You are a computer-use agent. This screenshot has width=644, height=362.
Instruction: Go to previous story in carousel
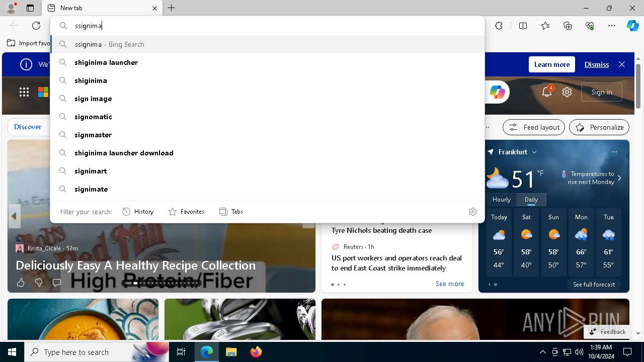(14, 216)
